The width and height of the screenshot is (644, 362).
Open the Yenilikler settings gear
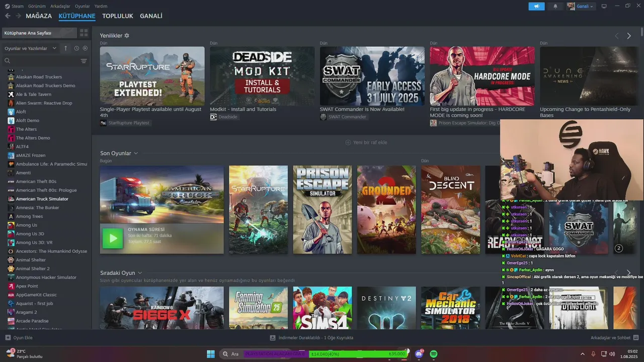pyautogui.click(x=127, y=36)
